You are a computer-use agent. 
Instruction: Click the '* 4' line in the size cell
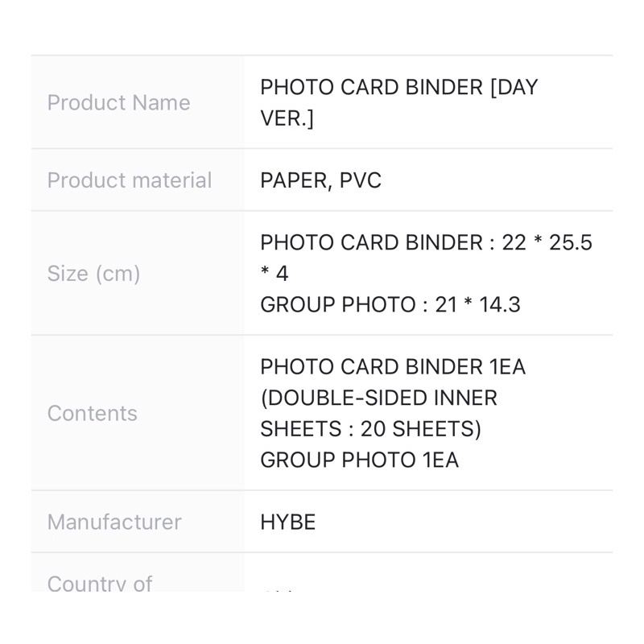click(x=275, y=274)
